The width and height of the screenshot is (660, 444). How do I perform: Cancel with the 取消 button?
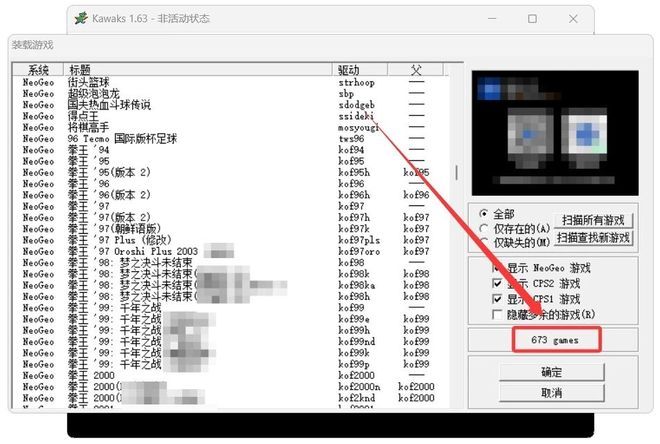click(x=551, y=393)
